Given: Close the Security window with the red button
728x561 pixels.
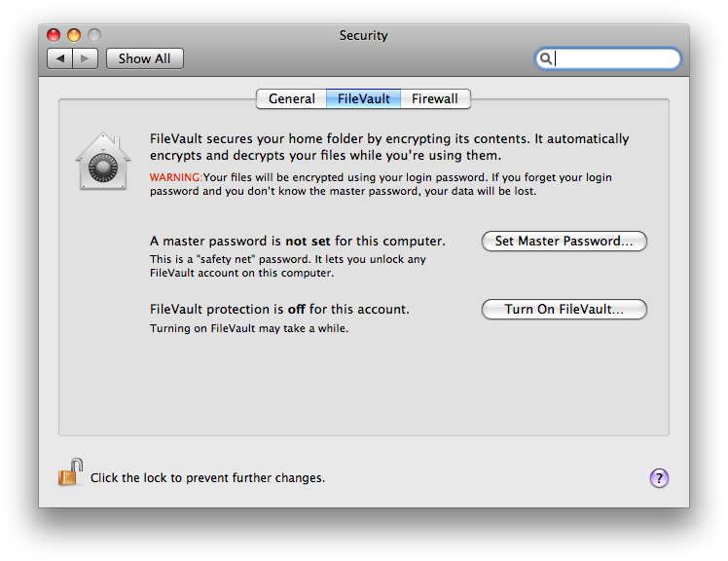Looking at the screenshot, I should click(x=54, y=35).
